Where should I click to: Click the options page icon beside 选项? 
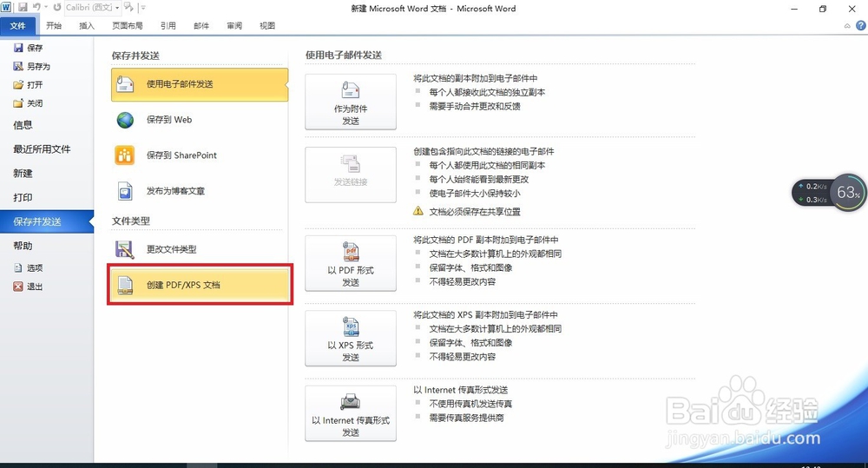coord(18,268)
